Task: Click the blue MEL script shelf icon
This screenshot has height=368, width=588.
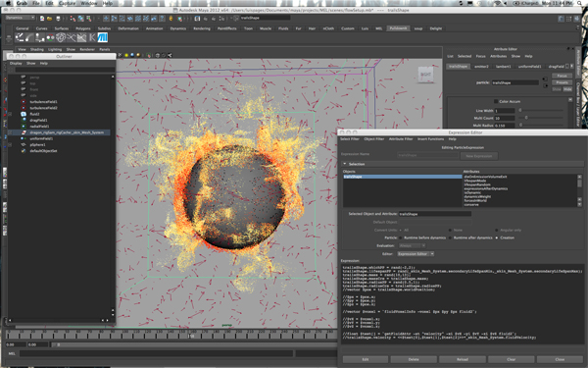Action: 102,37
